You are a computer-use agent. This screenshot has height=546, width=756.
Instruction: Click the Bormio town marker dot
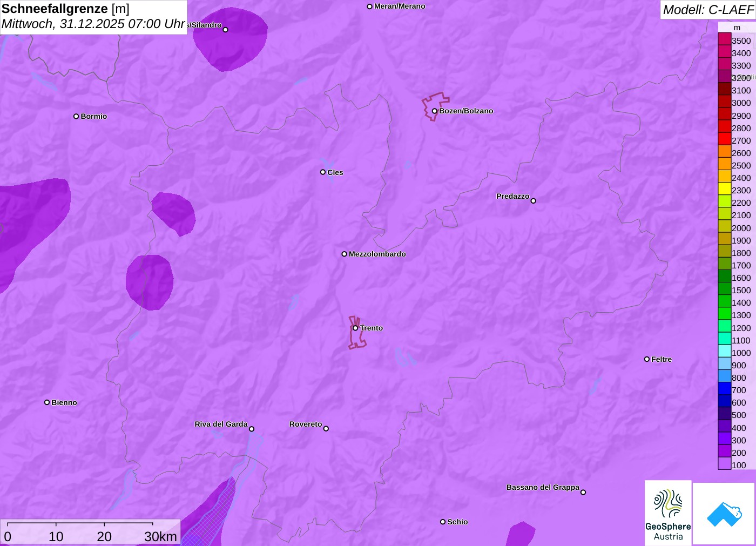click(x=76, y=116)
